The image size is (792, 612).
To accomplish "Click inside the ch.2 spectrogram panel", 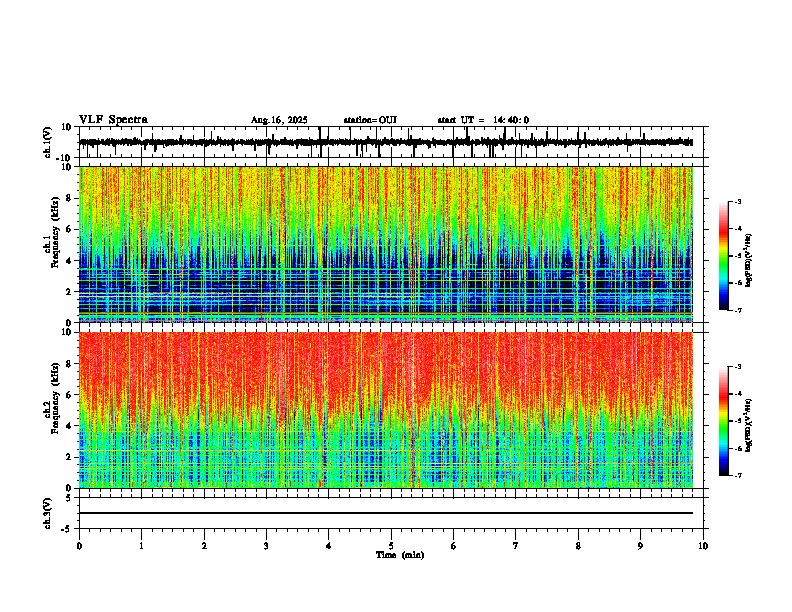I will pos(386,410).
